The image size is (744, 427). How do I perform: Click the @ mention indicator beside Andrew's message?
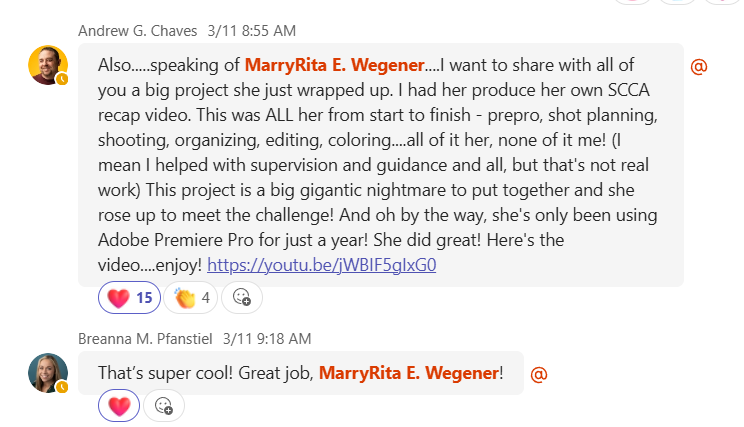[x=699, y=66]
